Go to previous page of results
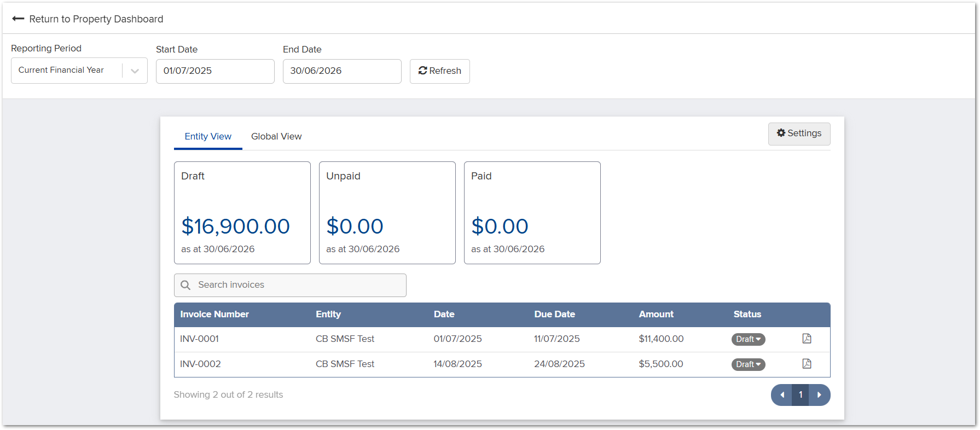Viewport: 980px width, 430px height. pos(782,395)
